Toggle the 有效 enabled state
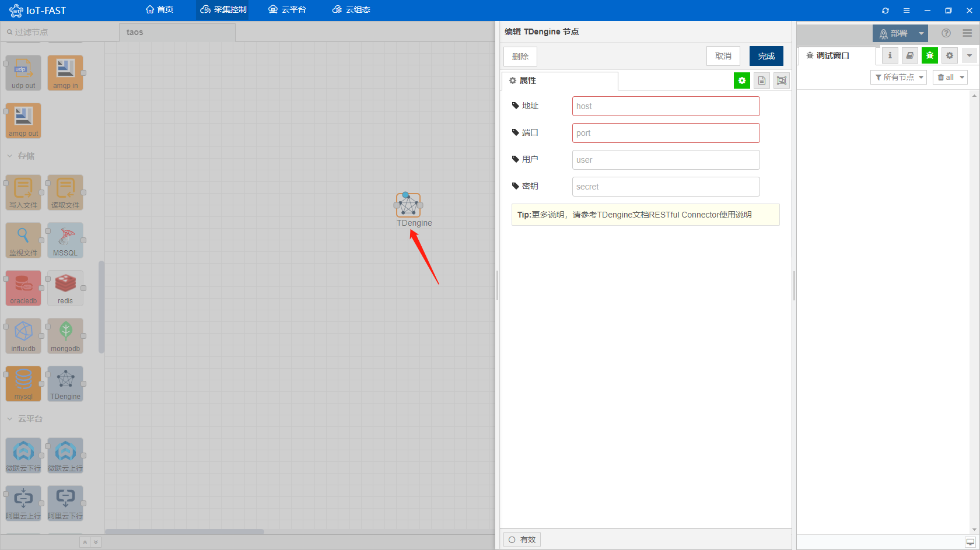 click(522, 540)
